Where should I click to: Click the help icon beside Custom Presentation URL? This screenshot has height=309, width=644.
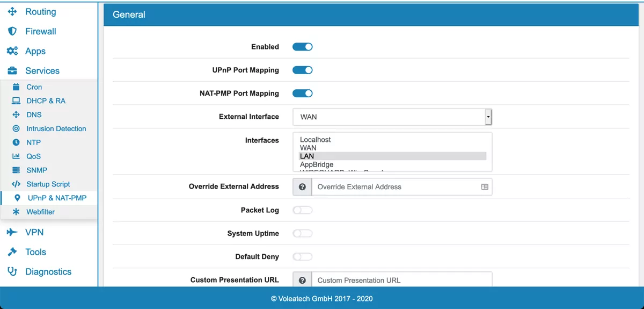[x=302, y=281]
